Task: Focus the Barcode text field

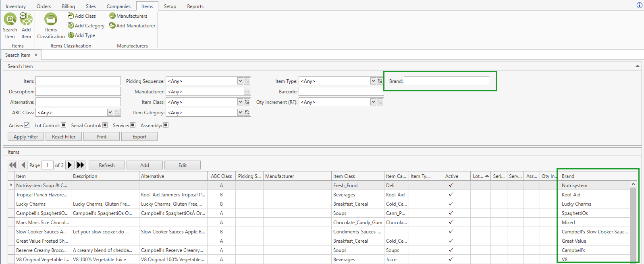Action: (x=341, y=91)
